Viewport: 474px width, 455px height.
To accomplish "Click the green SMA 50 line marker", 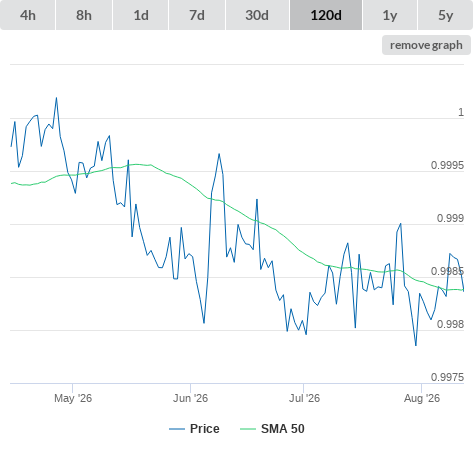I will (x=248, y=429).
